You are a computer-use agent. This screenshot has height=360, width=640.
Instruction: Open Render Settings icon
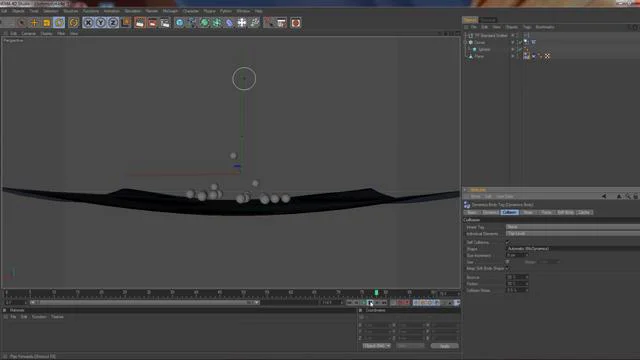pyautogui.click(x=165, y=23)
